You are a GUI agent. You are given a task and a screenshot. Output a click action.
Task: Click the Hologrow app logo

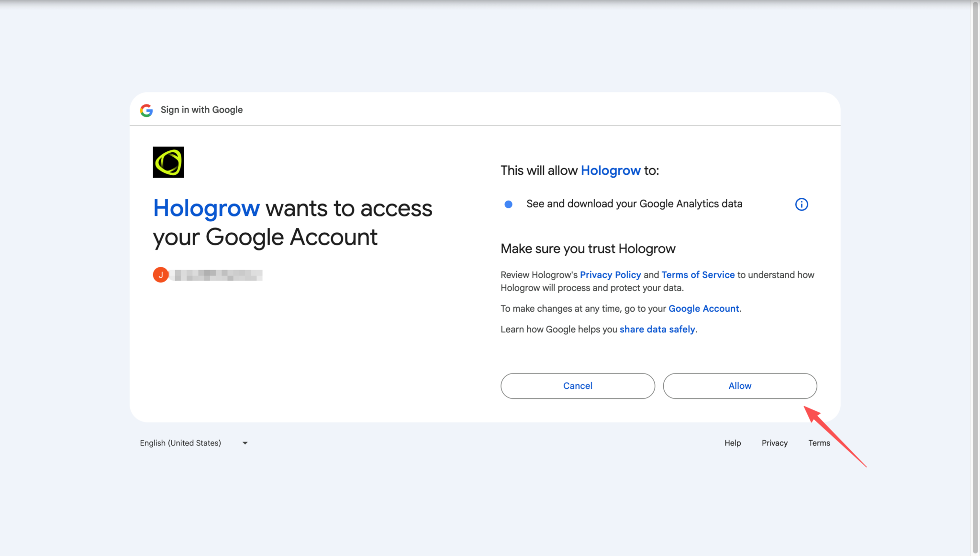click(168, 162)
